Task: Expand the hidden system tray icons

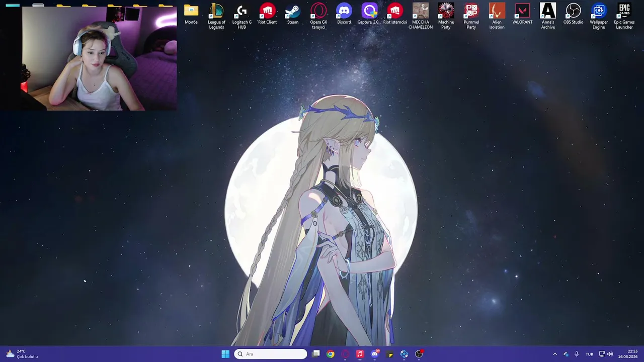Action: click(x=555, y=354)
